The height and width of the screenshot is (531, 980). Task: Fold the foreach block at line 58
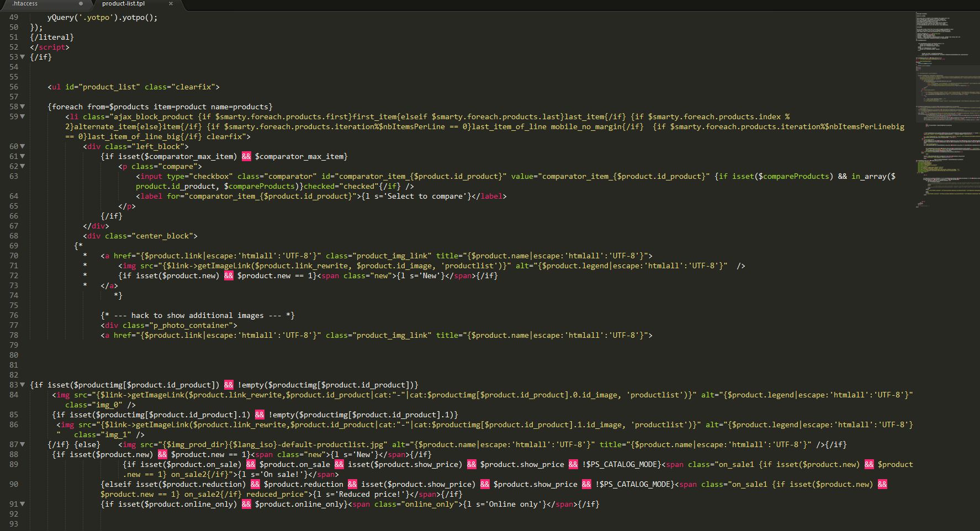tap(23, 107)
